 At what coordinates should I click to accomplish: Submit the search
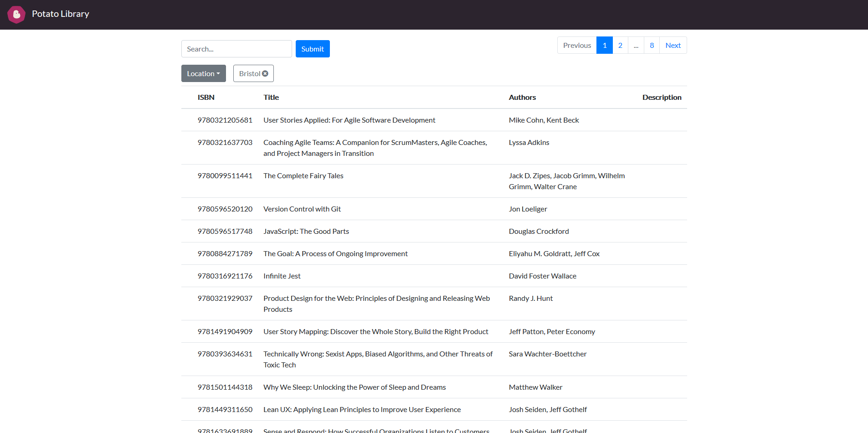click(x=313, y=49)
